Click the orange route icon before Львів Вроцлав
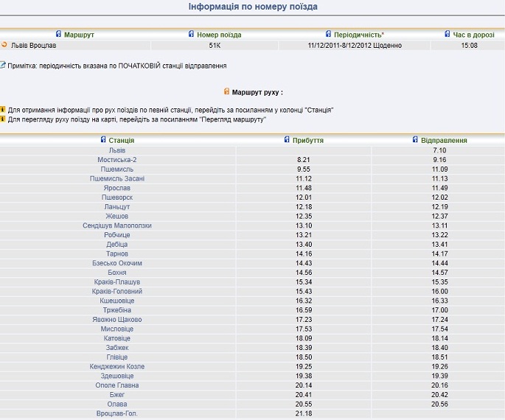 point(4,45)
